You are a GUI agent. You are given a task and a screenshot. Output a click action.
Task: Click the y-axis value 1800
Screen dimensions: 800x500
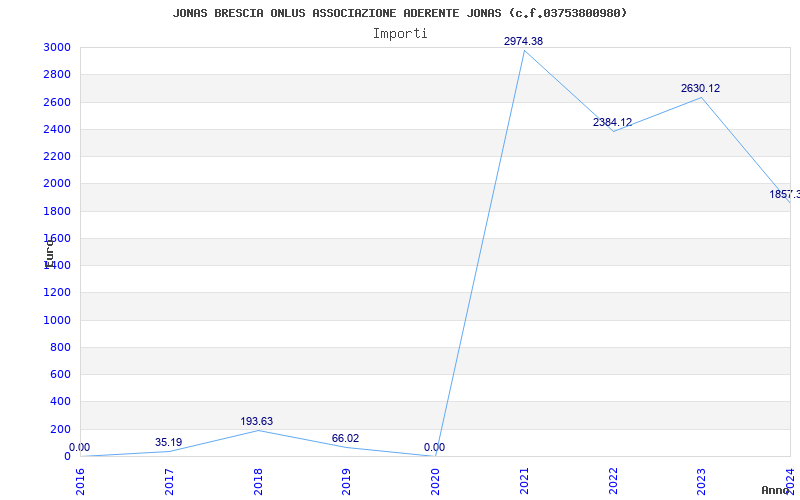(x=58, y=211)
